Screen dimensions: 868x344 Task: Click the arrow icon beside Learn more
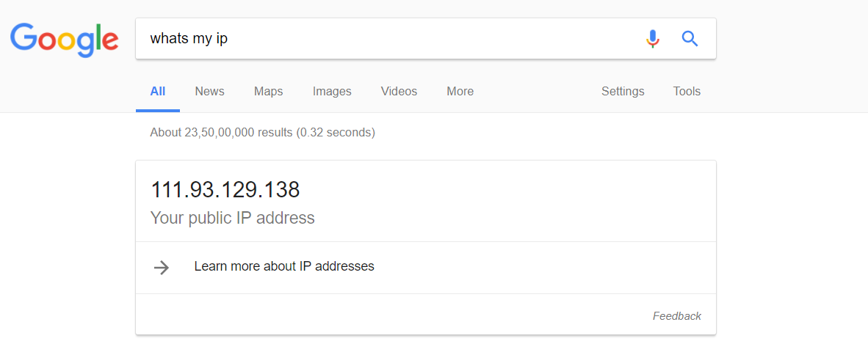pyautogui.click(x=162, y=268)
